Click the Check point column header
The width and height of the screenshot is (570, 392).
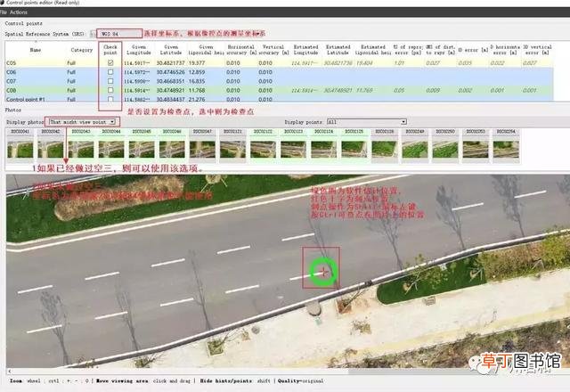110,50
